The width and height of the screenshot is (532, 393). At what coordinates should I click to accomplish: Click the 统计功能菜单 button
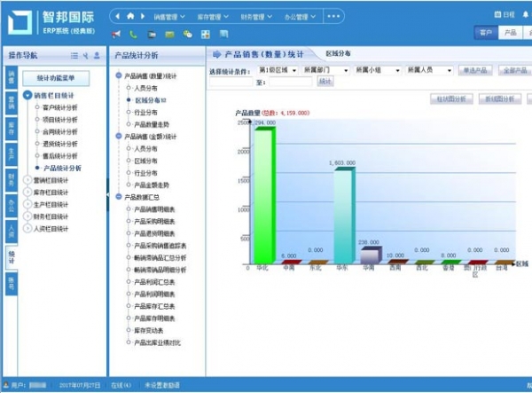56,78
